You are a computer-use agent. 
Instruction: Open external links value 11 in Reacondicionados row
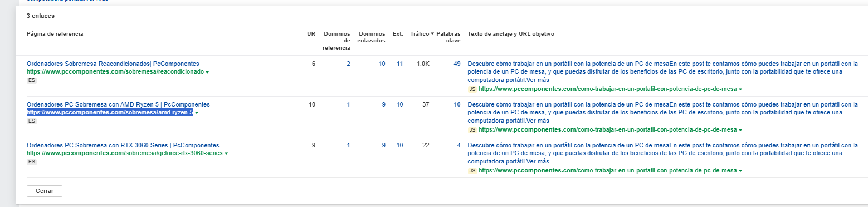tap(399, 64)
